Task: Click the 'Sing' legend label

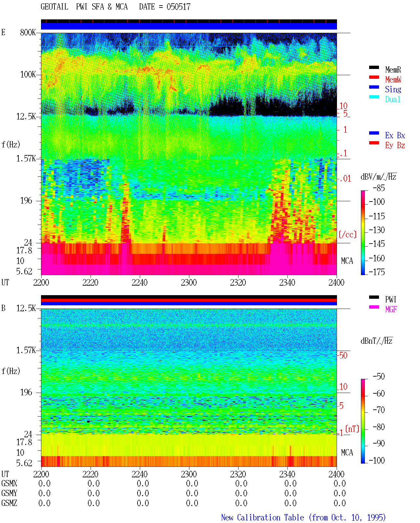Action: tap(393, 89)
